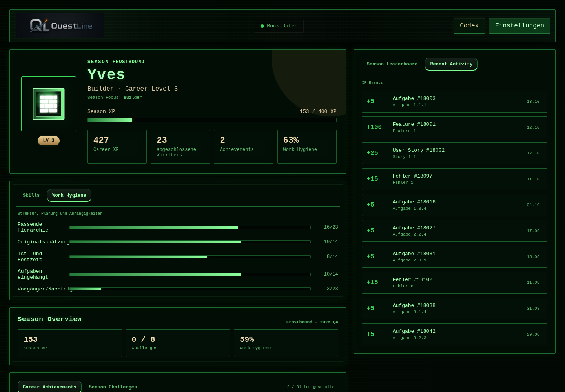Viewport: 565px width, 392px height.
Task: Switch to the Skills tab
Action: [31, 196]
